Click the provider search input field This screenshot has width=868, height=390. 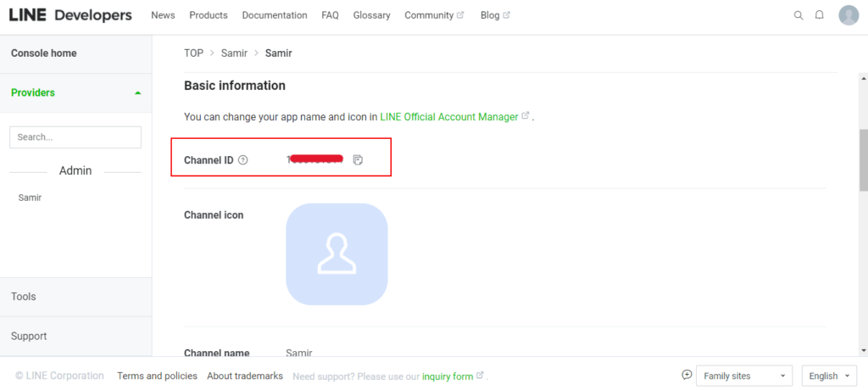[x=75, y=137]
